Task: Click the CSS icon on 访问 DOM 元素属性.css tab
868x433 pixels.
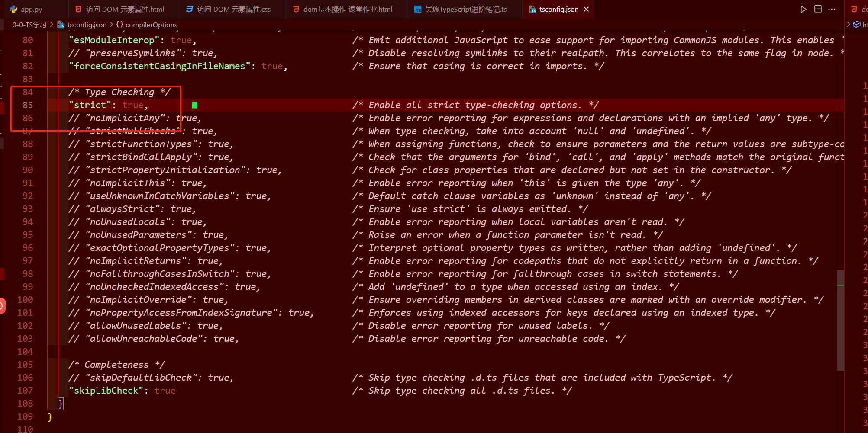Action: (x=190, y=9)
